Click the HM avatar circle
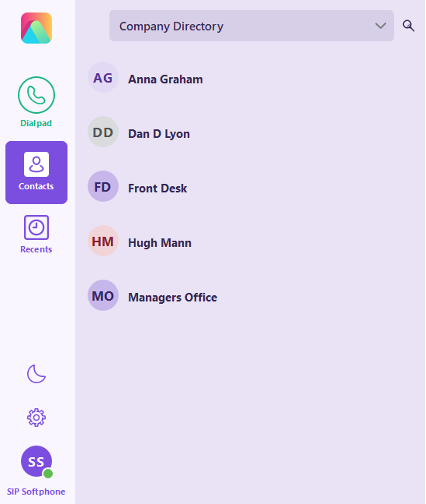 click(x=103, y=241)
